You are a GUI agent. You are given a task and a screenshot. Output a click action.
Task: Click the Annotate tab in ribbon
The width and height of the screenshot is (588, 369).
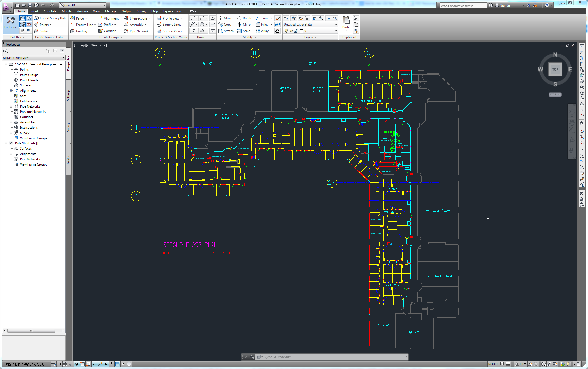coord(49,12)
